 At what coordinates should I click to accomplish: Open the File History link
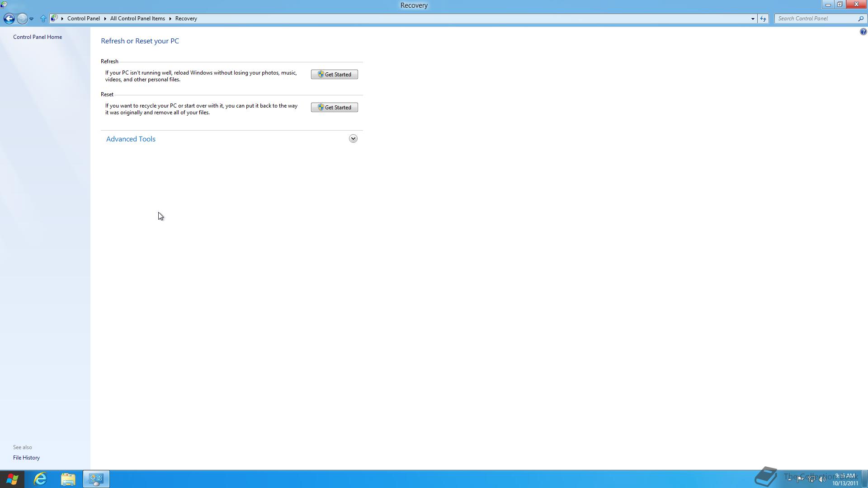[x=26, y=458]
